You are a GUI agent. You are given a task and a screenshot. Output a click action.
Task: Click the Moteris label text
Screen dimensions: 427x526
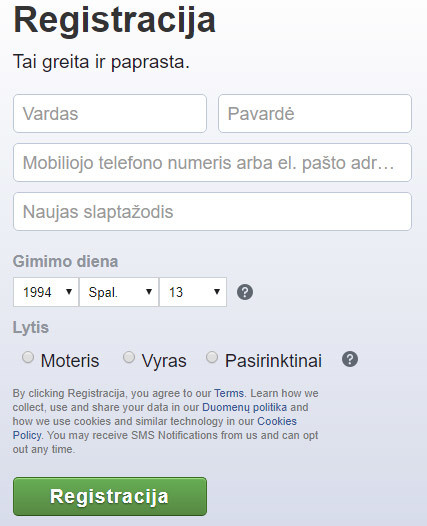[x=70, y=361]
